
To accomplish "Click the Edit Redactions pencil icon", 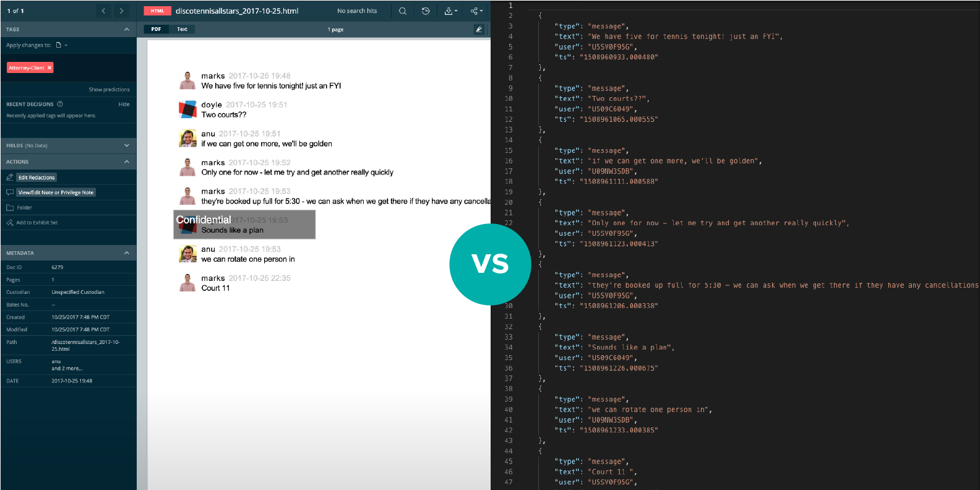I will click(x=9, y=178).
